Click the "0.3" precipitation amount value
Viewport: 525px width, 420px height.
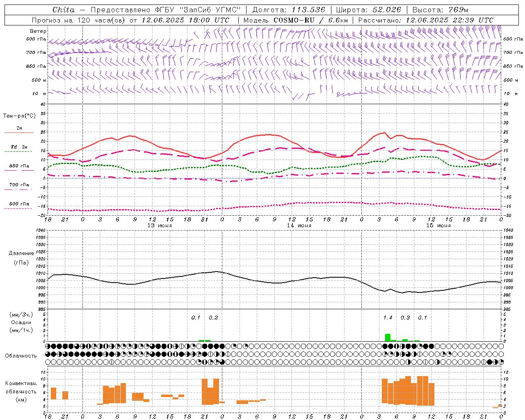405,318
